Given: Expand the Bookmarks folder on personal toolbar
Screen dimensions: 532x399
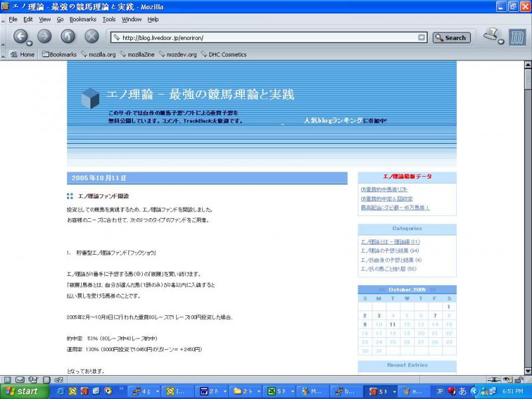Looking at the screenshot, I should point(59,55).
